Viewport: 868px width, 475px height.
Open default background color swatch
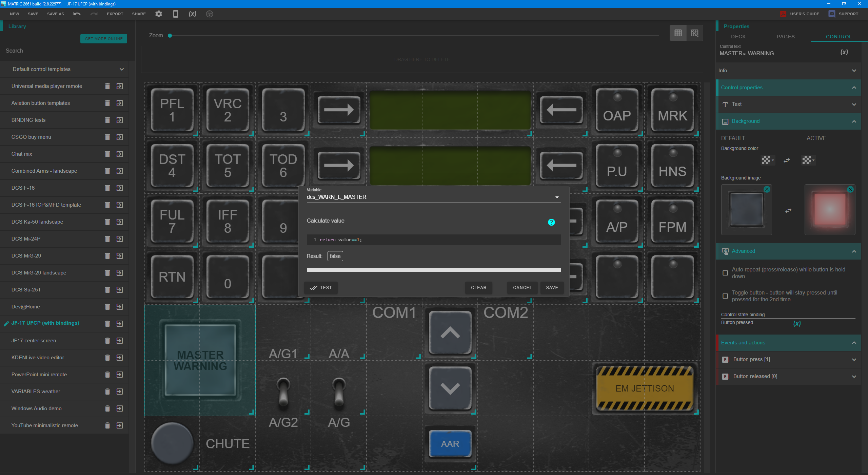(768, 160)
